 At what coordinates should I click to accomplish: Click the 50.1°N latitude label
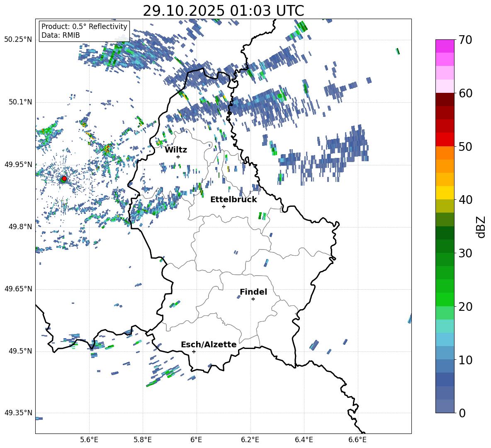pos(20,102)
